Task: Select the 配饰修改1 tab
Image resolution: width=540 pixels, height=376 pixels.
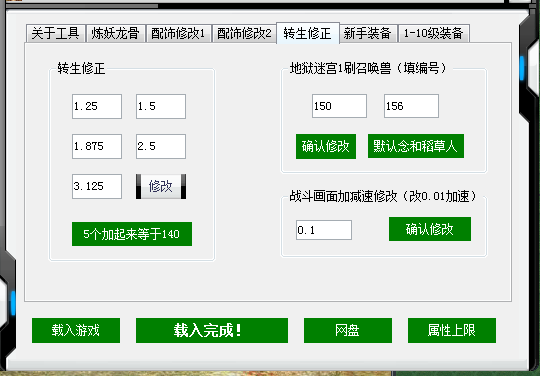Action: tap(178, 33)
